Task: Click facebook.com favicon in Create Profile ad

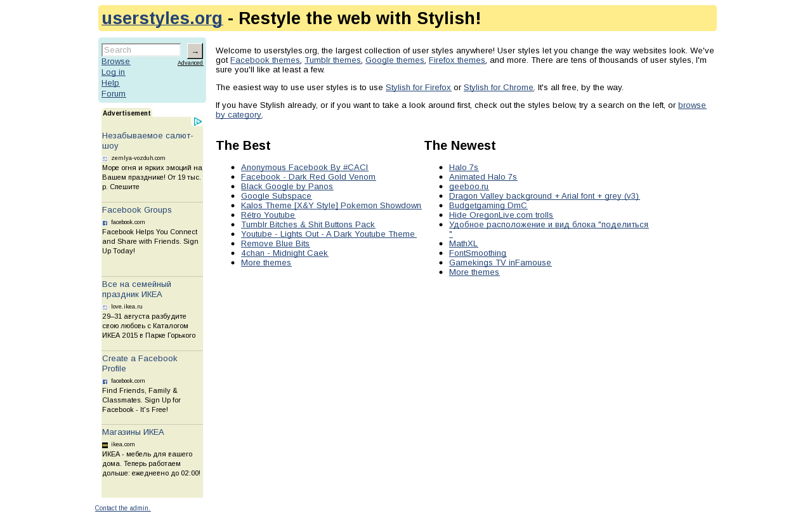Action: click(105, 382)
